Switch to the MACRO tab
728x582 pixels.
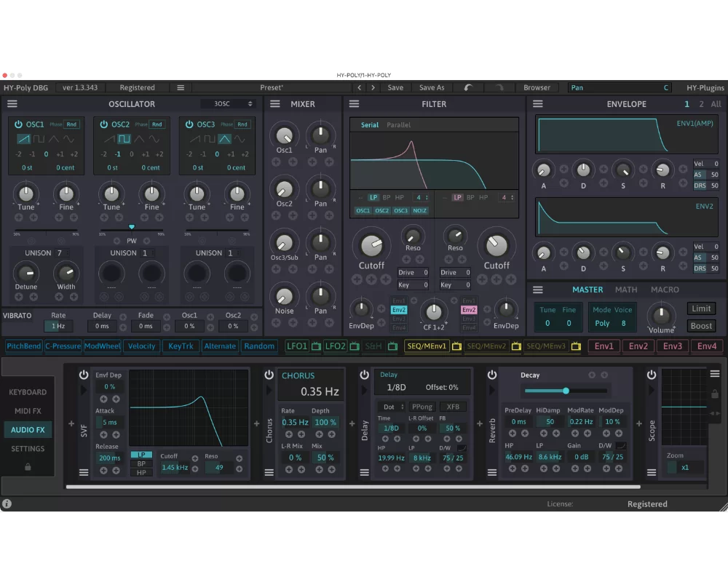(665, 290)
